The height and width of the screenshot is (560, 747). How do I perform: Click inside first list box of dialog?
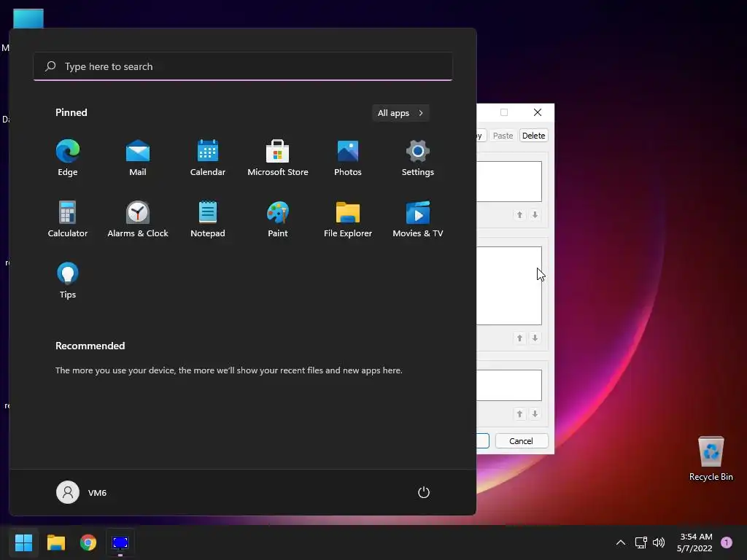coord(508,182)
